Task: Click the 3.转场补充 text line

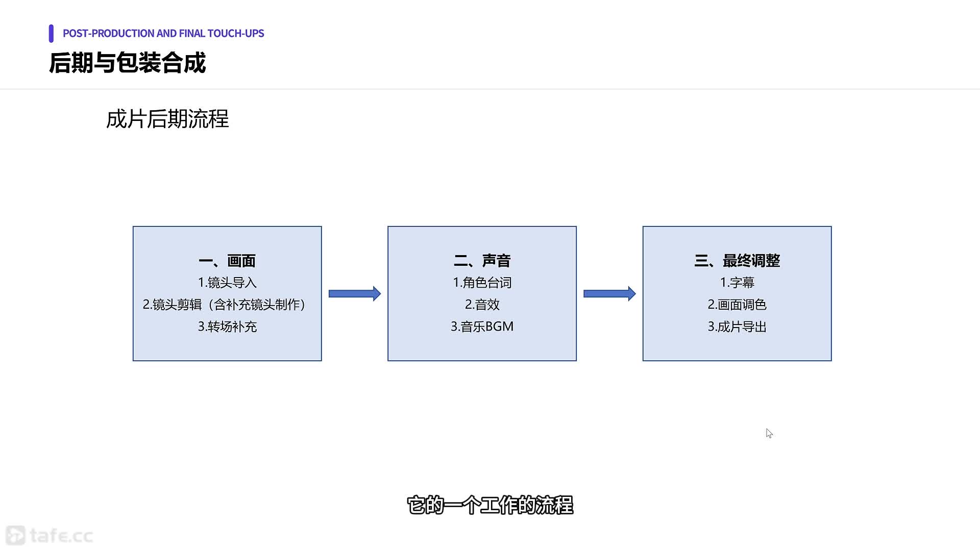Action: (x=227, y=327)
